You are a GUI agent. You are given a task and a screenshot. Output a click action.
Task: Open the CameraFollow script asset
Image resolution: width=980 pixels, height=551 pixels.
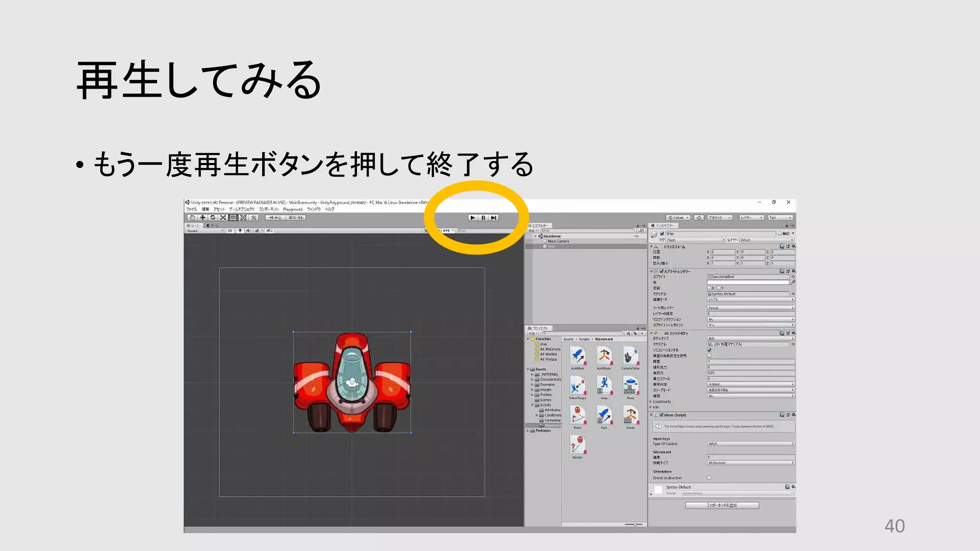tap(631, 359)
